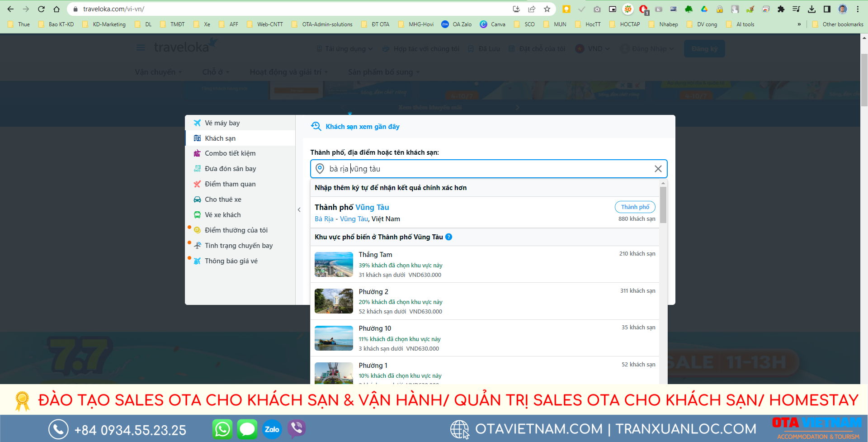Open the extensions puzzle icon
The height and width of the screenshot is (442, 868).
tap(781, 9)
